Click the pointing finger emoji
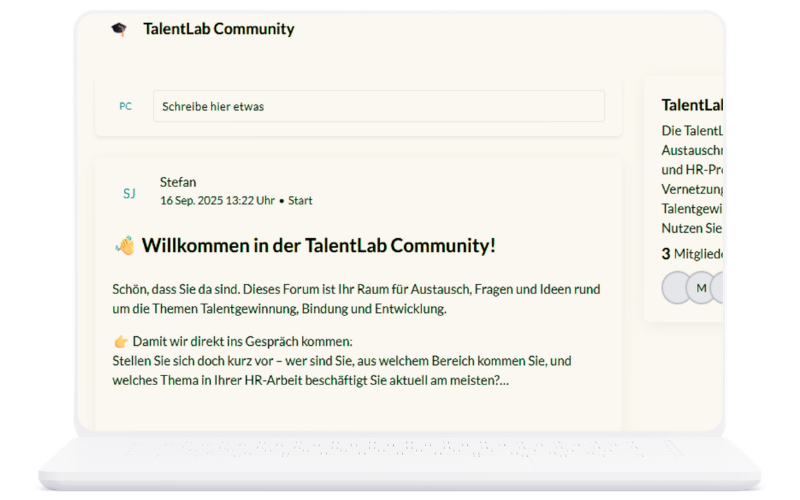The image size is (800, 500). coord(121,341)
